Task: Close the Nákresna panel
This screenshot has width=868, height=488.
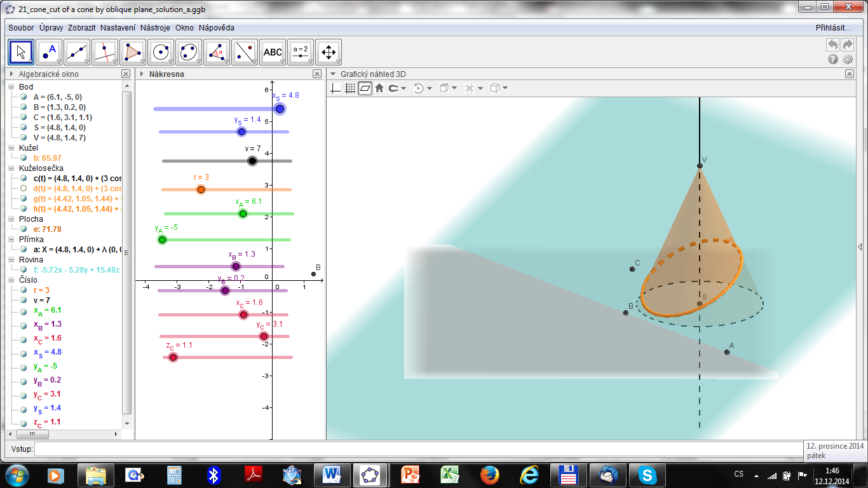Action: coord(317,74)
